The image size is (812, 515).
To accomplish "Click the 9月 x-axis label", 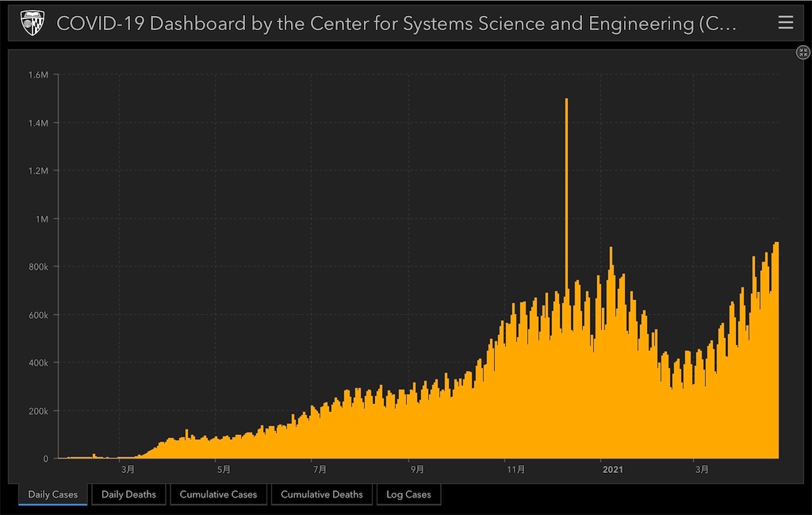I will pos(417,470).
